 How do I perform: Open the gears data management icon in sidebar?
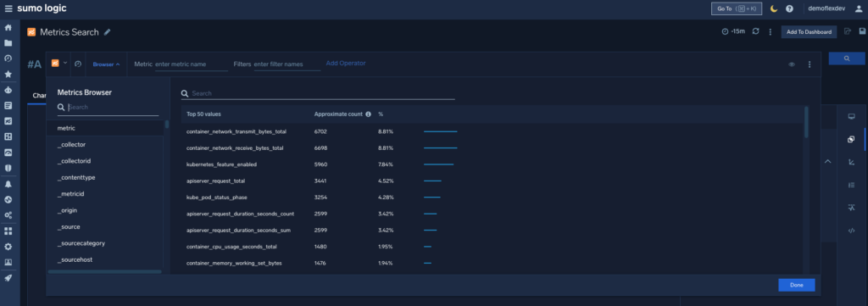pos(8,214)
